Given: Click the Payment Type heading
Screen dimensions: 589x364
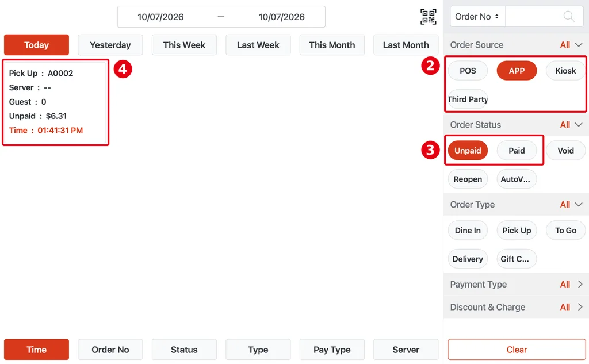Looking at the screenshot, I should 478,285.
